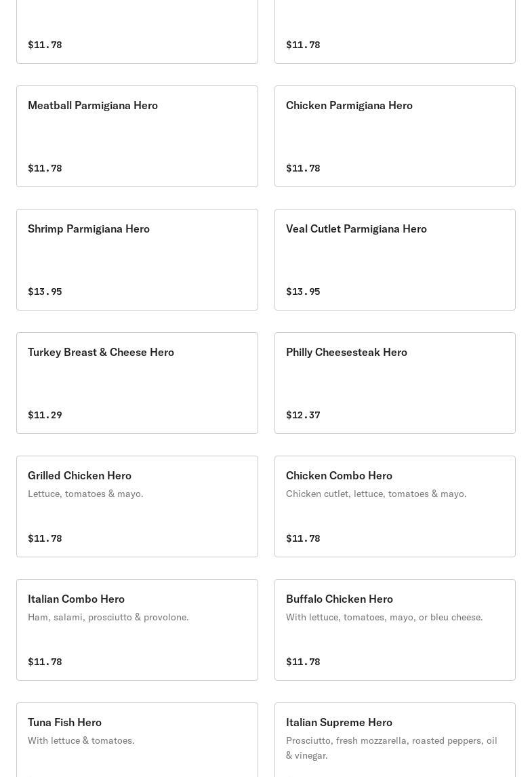
Task: Click the $13.95 price under Shrimp Parmigiana
Action: pyautogui.click(x=45, y=292)
